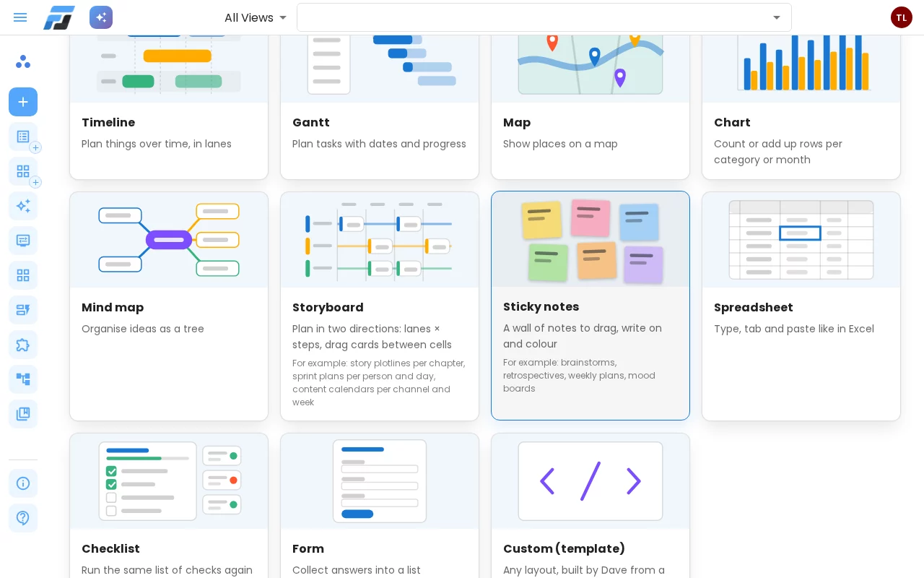Choose the Spreadsheet view card
The width and height of the screenshot is (924, 578).
pyautogui.click(x=801, y=306)
